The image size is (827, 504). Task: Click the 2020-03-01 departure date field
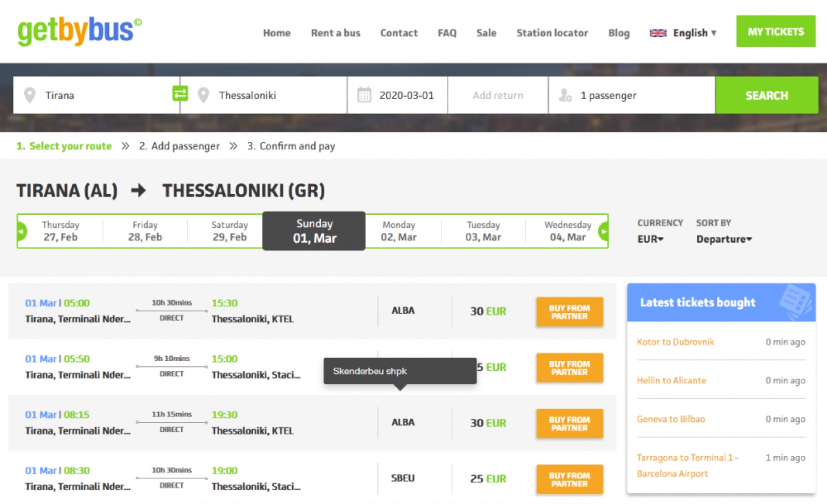[x=397, y=95]
